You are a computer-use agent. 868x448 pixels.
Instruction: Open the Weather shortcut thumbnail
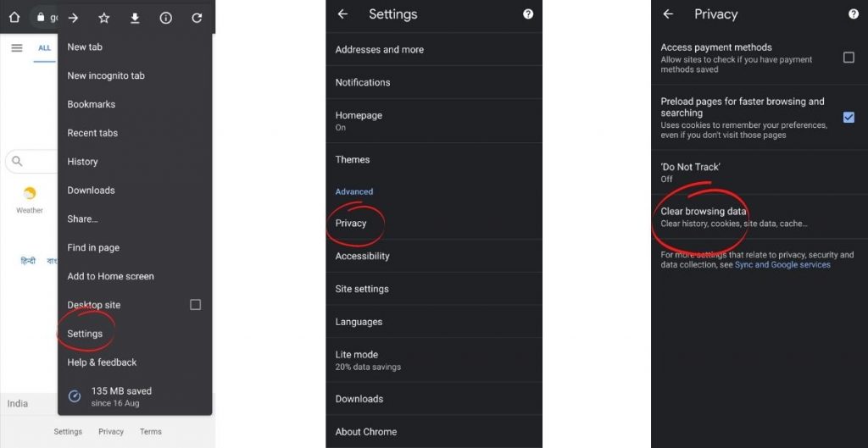coord(30,200)
